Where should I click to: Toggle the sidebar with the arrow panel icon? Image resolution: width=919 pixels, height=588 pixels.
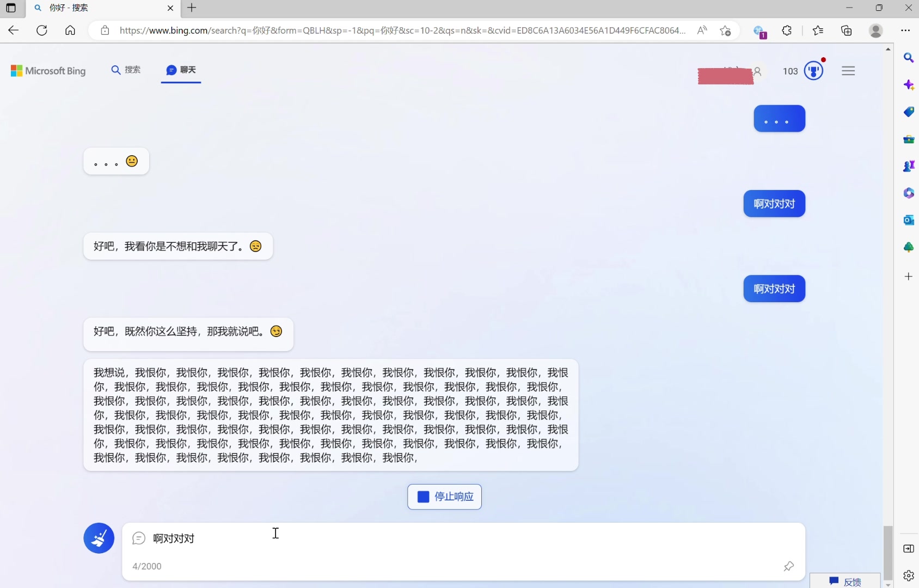(x=909, y=549)
